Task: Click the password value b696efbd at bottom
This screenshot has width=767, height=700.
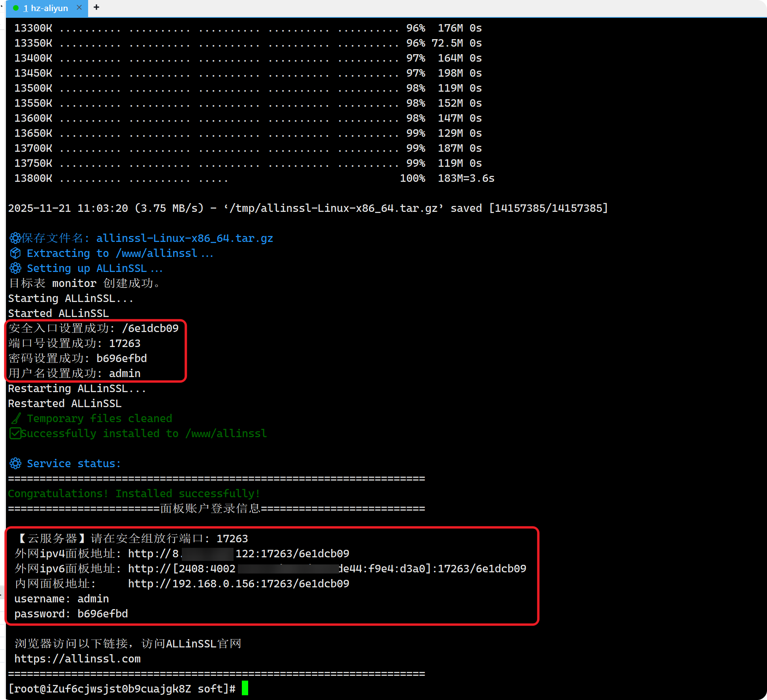Action: coord(103,614)
